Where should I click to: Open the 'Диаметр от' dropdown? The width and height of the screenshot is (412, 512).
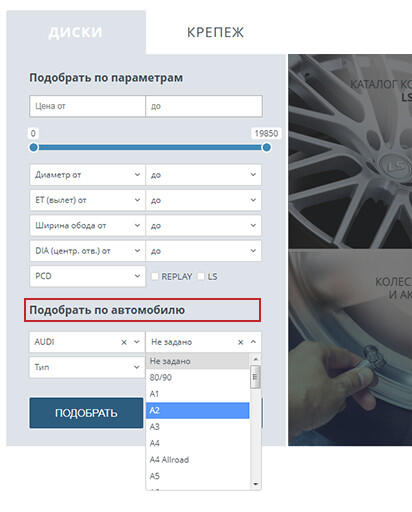coord(87,175)
